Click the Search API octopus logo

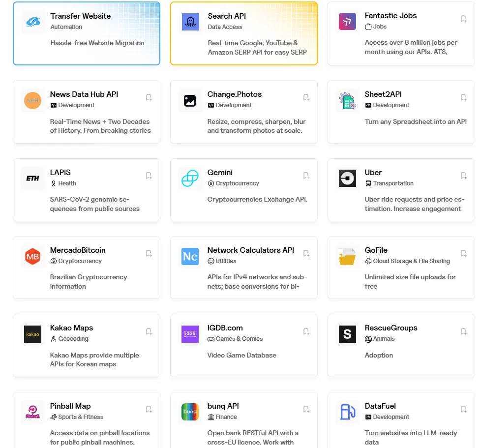[x=190, y=22]
